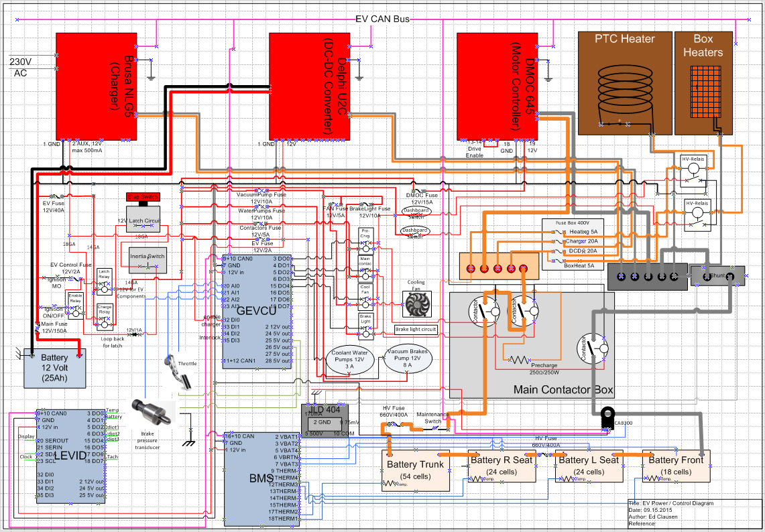Toggle the red Slap Switch
Screen dimensions: 765x532
coord(143,196)
